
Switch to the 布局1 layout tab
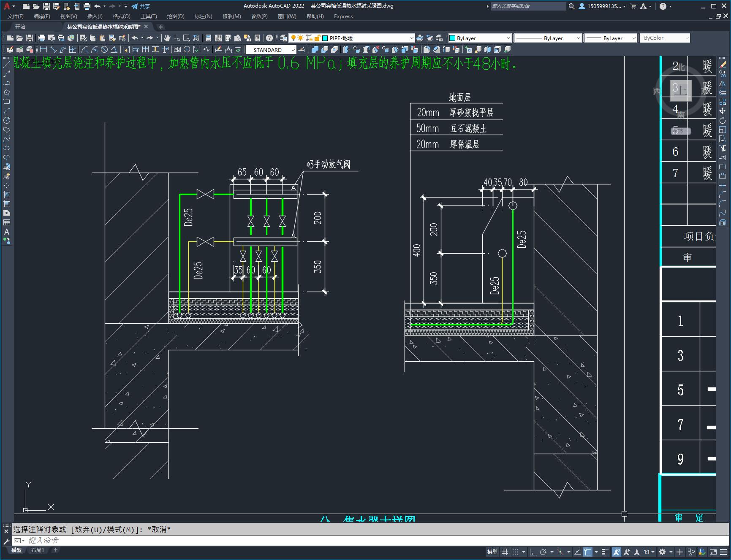click(38, 550)
